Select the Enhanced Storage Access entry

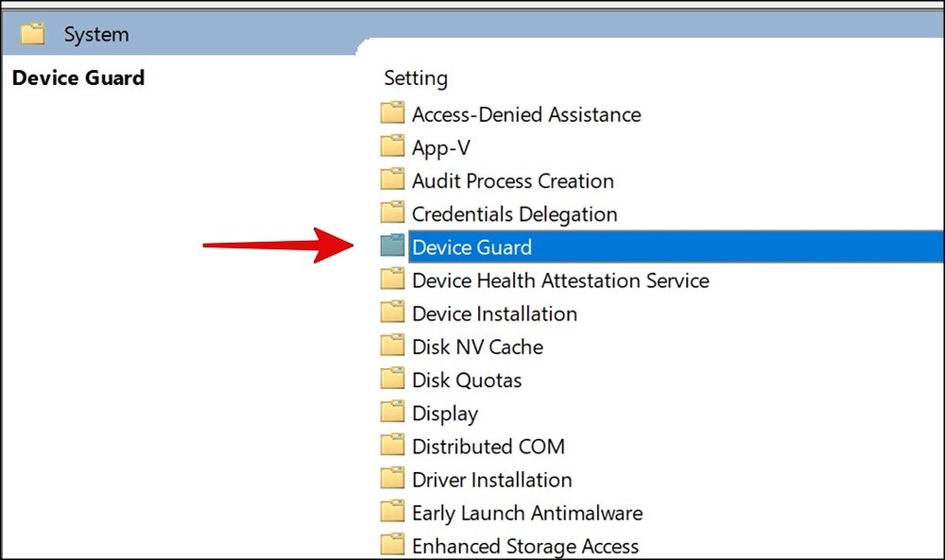click(x=524, y=547)
